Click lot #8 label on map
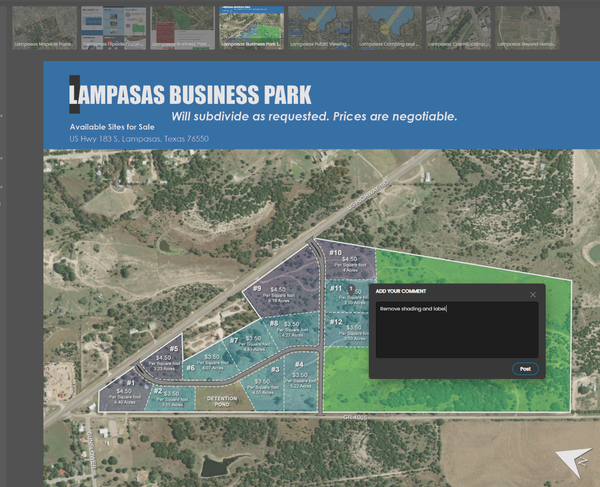Screen dimensions: 600x487 tap(274, 323)
